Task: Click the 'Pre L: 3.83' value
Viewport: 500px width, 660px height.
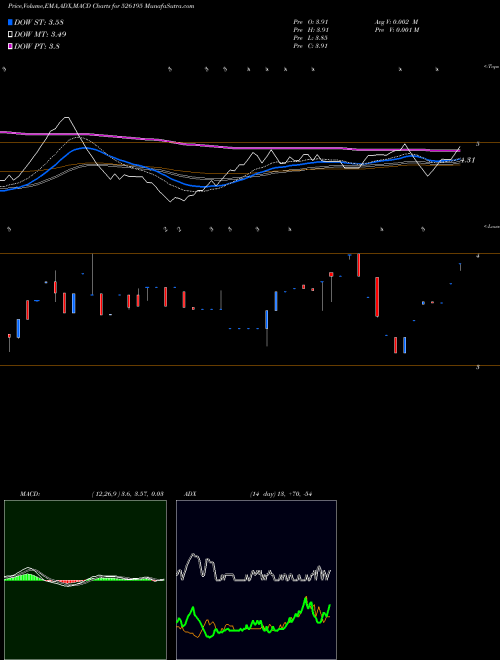Action: (311, 38)
